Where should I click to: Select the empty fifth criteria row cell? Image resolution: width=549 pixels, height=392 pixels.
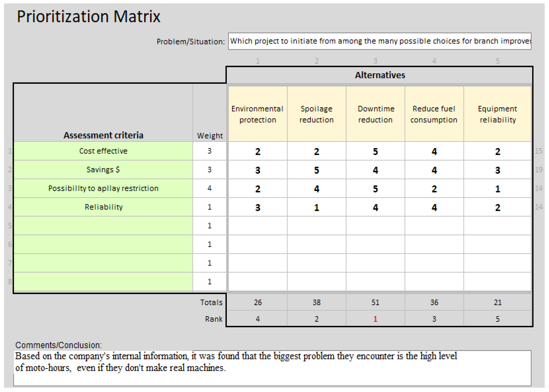(103, 226)
